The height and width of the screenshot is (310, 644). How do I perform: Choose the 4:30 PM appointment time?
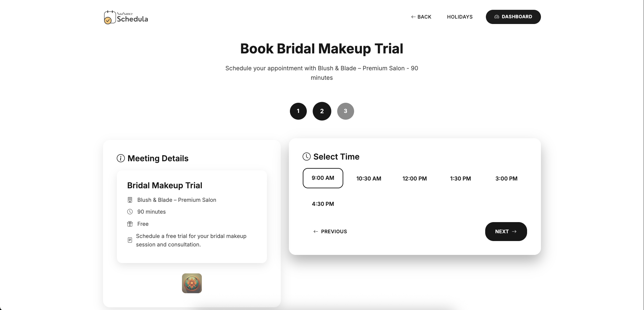tap(323, 204)
